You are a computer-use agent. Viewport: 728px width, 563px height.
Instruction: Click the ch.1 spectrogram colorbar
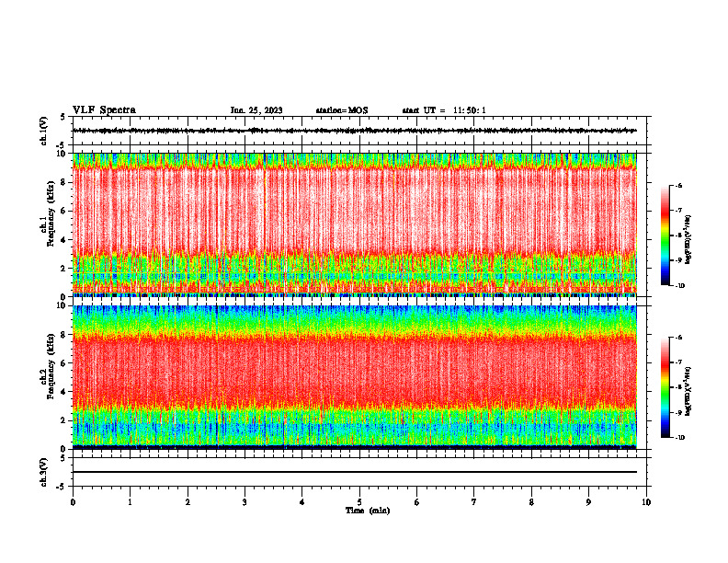point(665,236)
